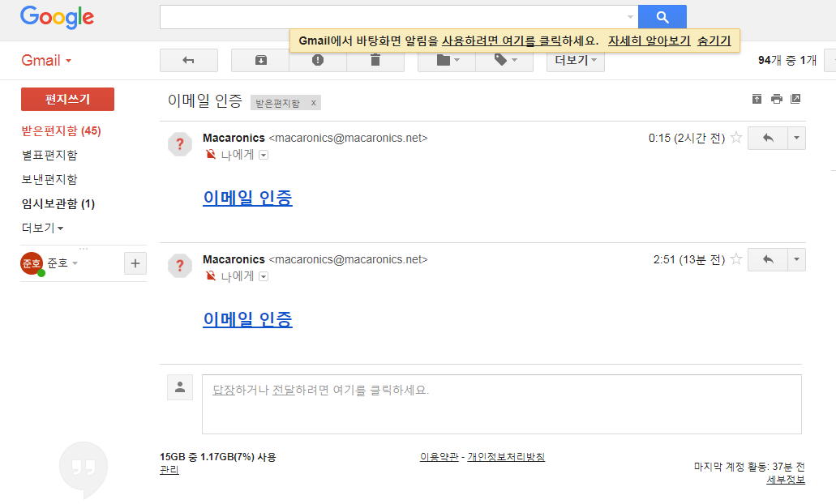The height and width of the screenshot is (504, 836).
Task: Go back to inbox with arrow button
Action: [189, 60]
